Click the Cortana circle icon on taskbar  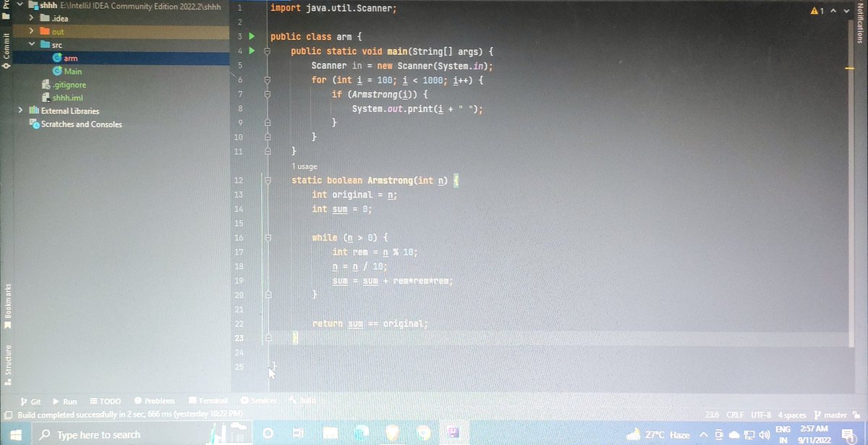pyautogui.click(x=267, y=433)
